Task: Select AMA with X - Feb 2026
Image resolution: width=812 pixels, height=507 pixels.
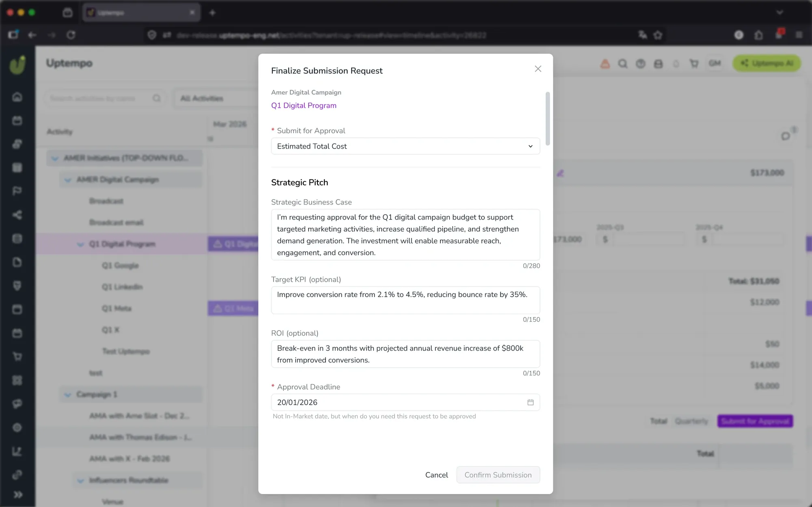Action: point(130,459)
